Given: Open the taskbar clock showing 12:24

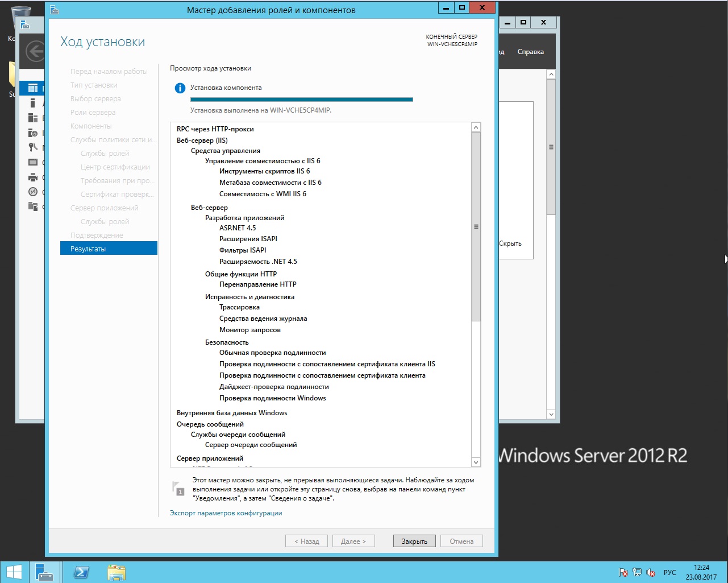Looking at the screenshot, I should pos(701,572).
